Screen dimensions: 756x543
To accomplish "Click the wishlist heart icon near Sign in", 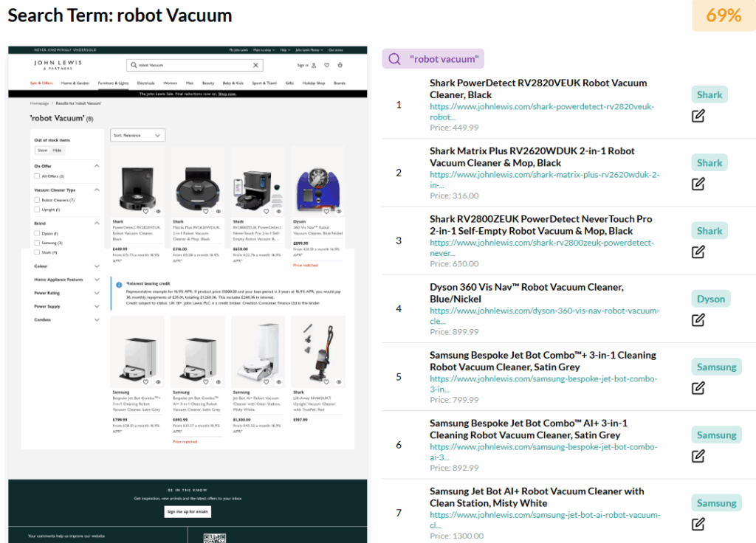I will [x=327, y=66].
